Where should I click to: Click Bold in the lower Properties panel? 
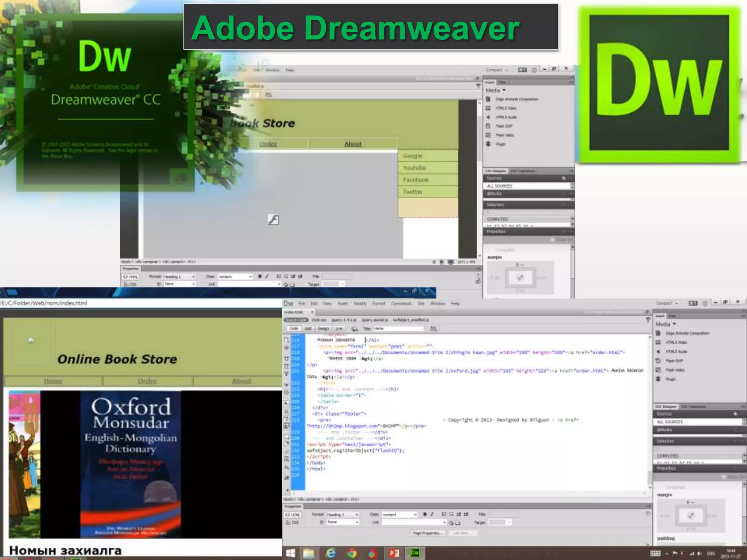coord(425,514)
